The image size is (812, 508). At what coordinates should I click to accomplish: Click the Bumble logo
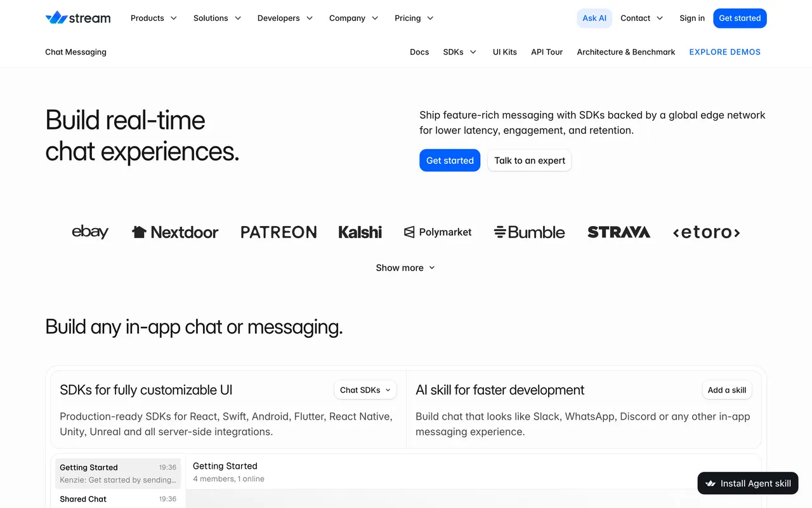coord(530,232)
